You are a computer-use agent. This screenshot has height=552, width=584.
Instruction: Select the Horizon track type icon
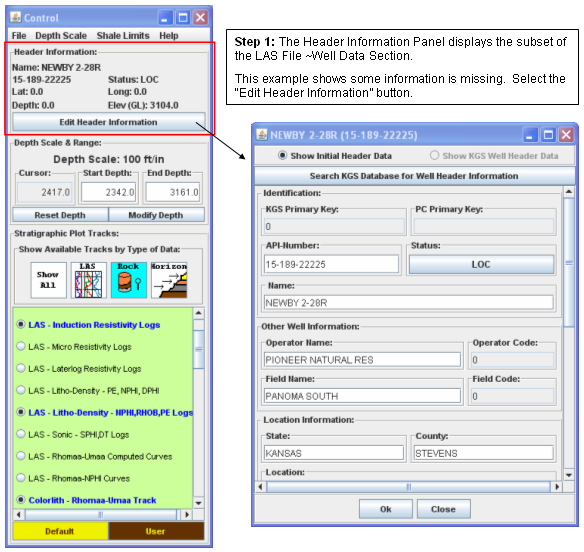tap(169, 280)
